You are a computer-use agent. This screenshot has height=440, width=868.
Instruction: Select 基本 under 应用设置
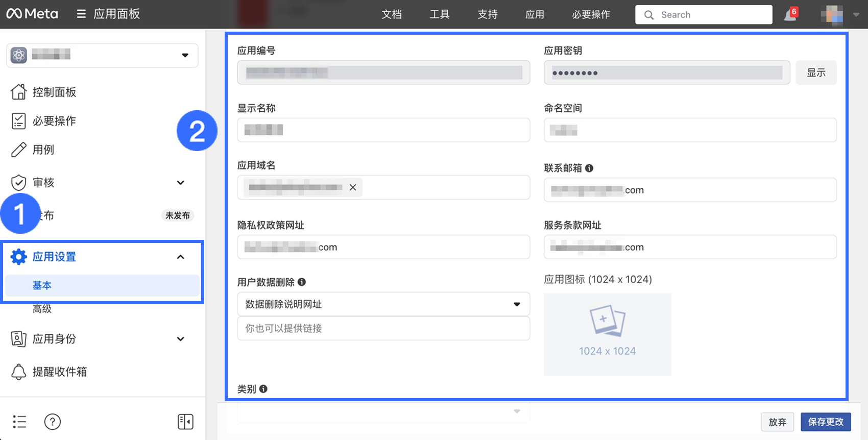tap(102, 285)
